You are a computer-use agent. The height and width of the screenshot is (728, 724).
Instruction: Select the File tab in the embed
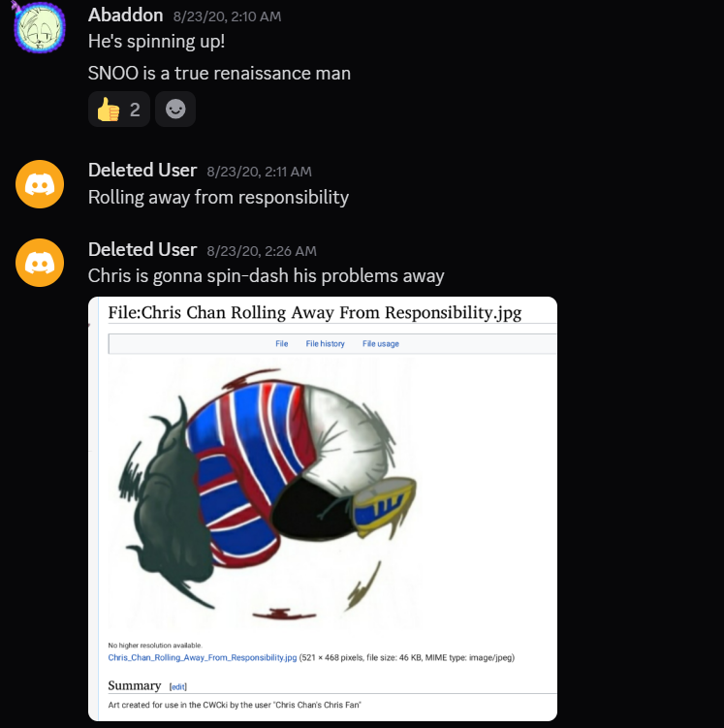[282, 343]
